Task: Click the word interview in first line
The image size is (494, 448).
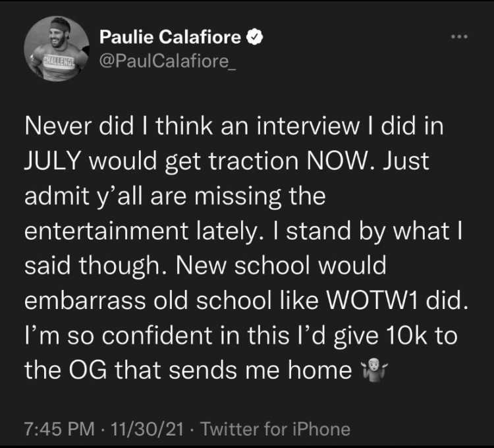Action: point(308,126)
